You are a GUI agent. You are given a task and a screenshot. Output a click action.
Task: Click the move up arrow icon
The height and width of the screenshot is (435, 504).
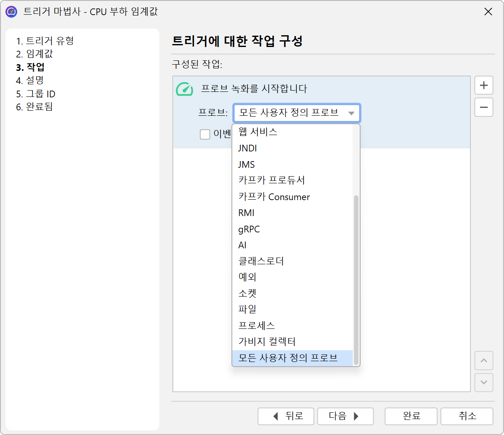coord(483,361)
